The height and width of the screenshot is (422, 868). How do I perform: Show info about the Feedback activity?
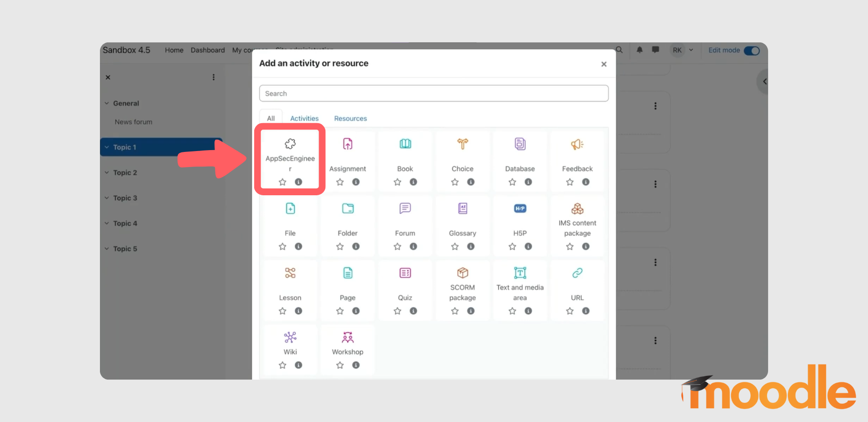[586, 182]
